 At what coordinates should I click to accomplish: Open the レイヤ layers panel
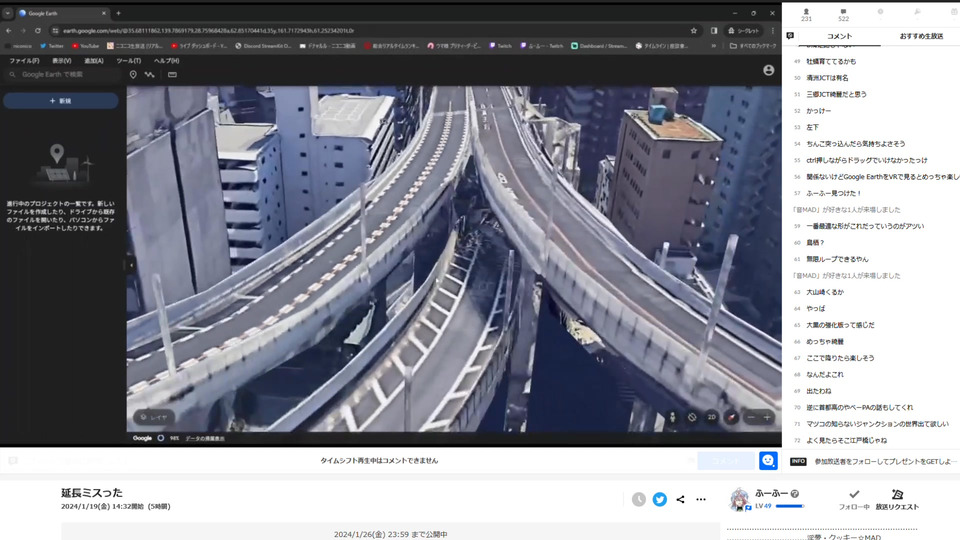click(154, 417)
